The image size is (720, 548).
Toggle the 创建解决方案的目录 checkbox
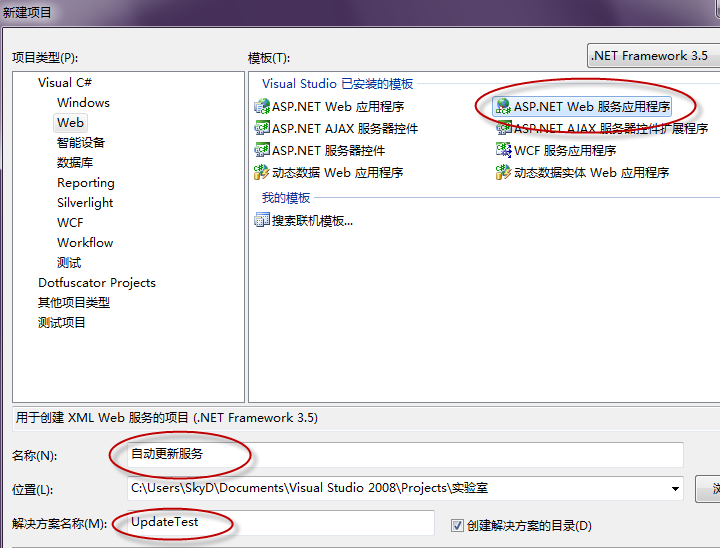pyautogui.click(x=457, y=525)
